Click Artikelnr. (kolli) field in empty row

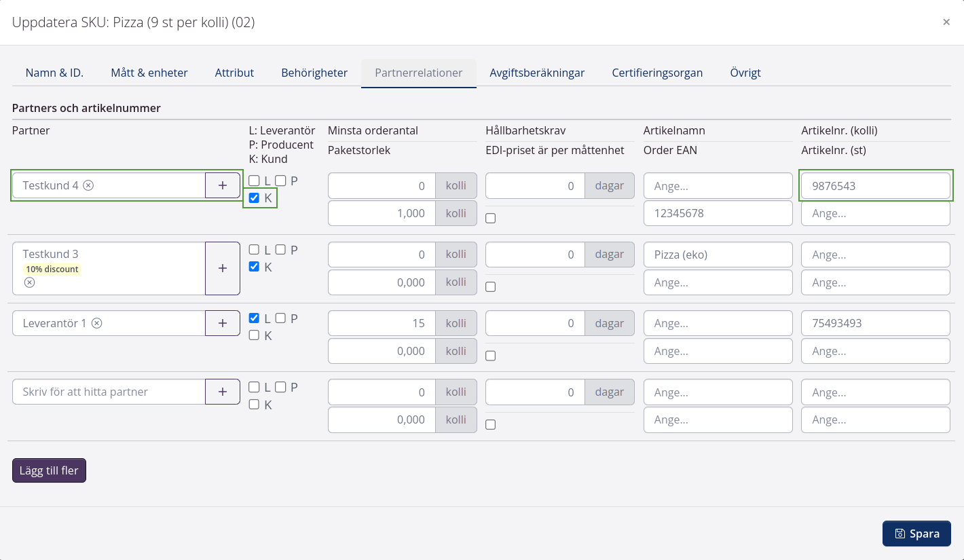click(876, 392)
